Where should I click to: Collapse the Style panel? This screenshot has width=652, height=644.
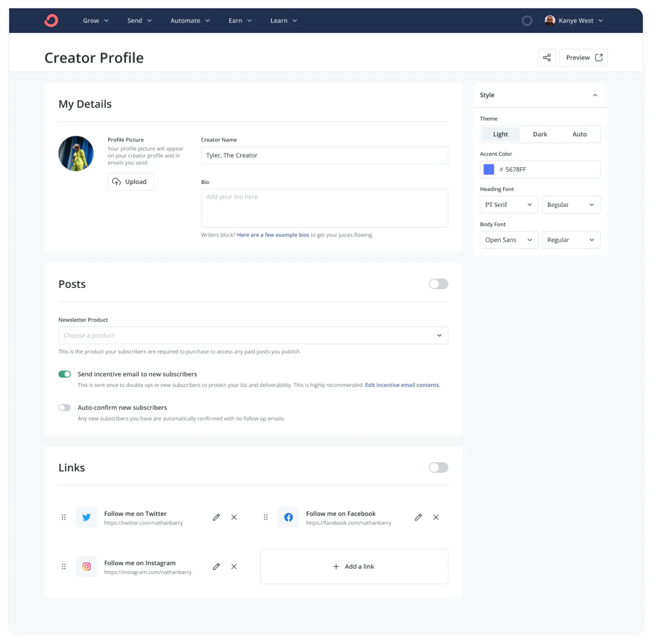(x=595, y=95)
